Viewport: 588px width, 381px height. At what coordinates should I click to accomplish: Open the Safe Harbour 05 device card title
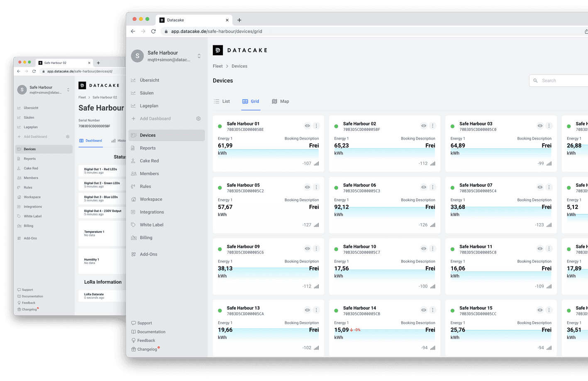(243, 185)
